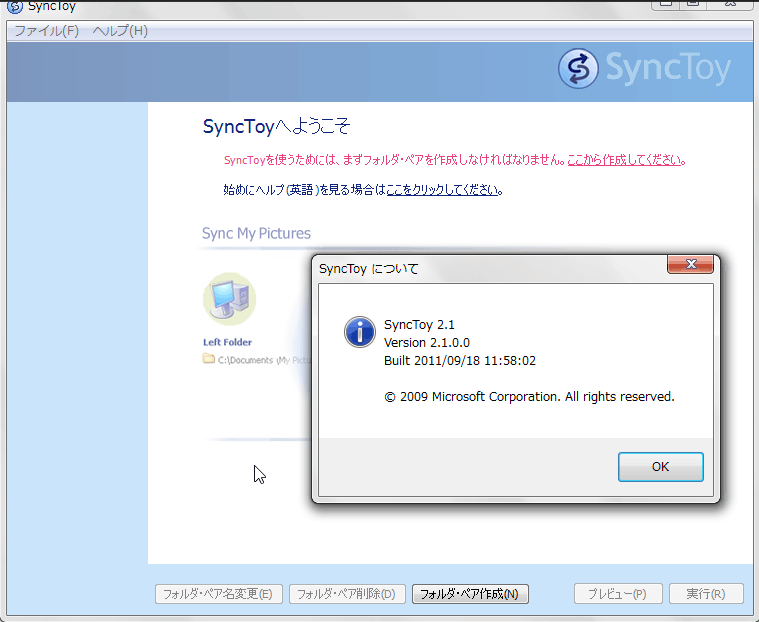Click the Microsoft Corporation copyright line
This screenshot has height=622, width=759.
coord(529,397)
